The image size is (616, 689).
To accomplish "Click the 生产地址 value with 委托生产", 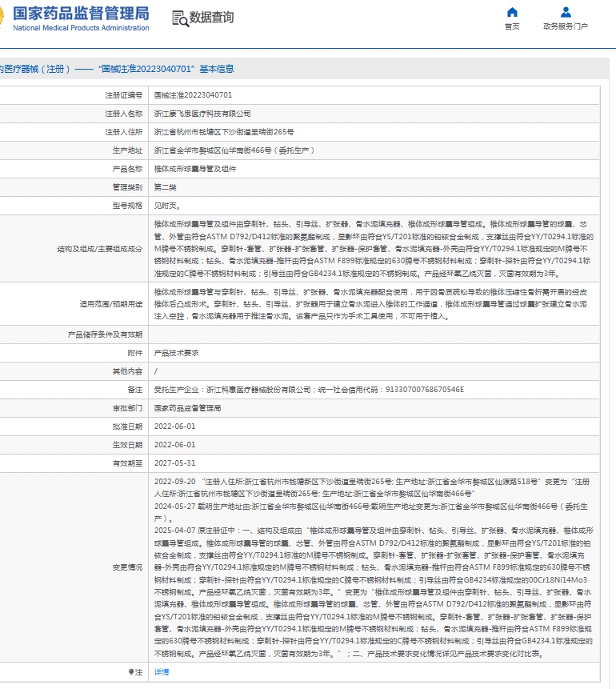I will coord(234,150).
